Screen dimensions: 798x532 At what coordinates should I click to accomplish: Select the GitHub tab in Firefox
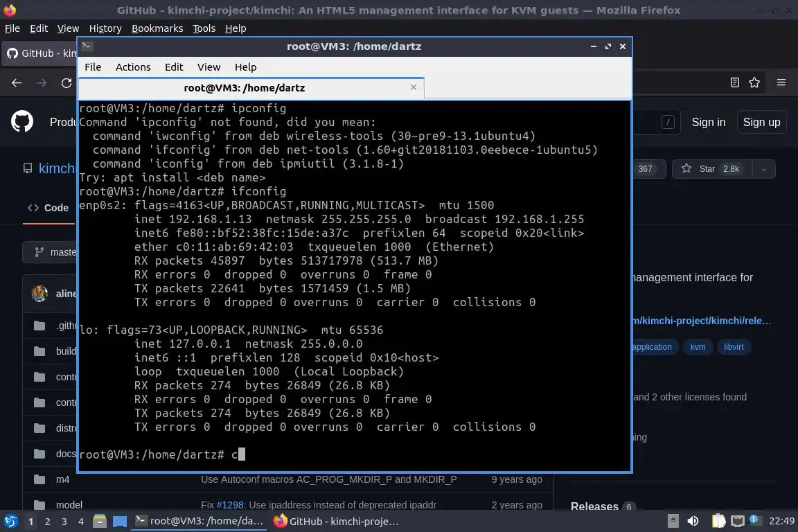pyautogui.click(x=41, y=53)
